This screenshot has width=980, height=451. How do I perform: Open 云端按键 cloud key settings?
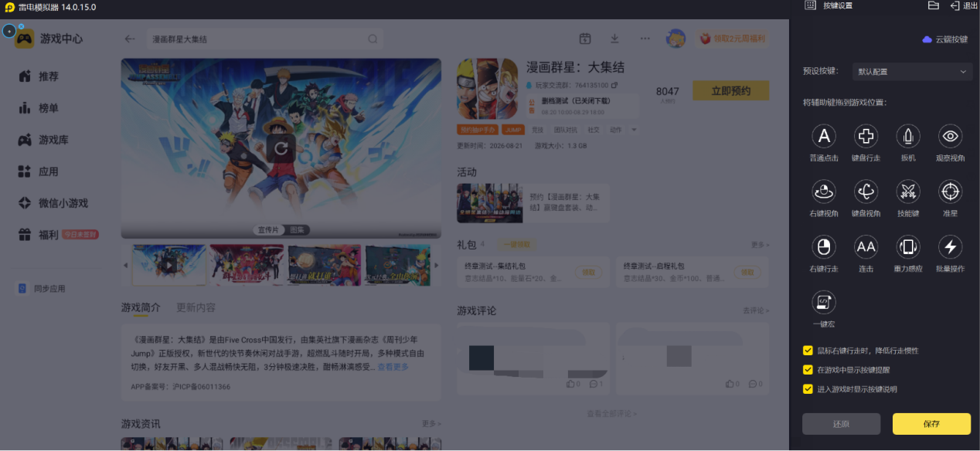tap(945, 39)
